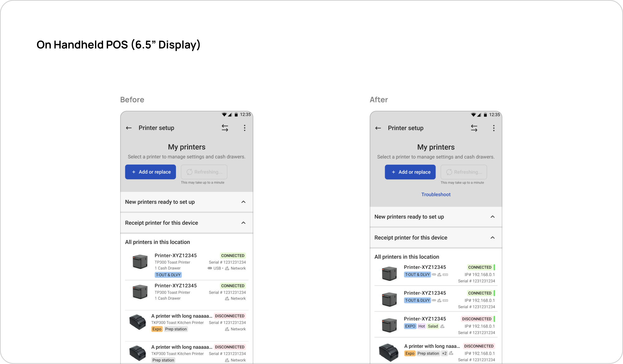Click back arrow in After mockup
This screenshot has height=364, width=623.
378,128
